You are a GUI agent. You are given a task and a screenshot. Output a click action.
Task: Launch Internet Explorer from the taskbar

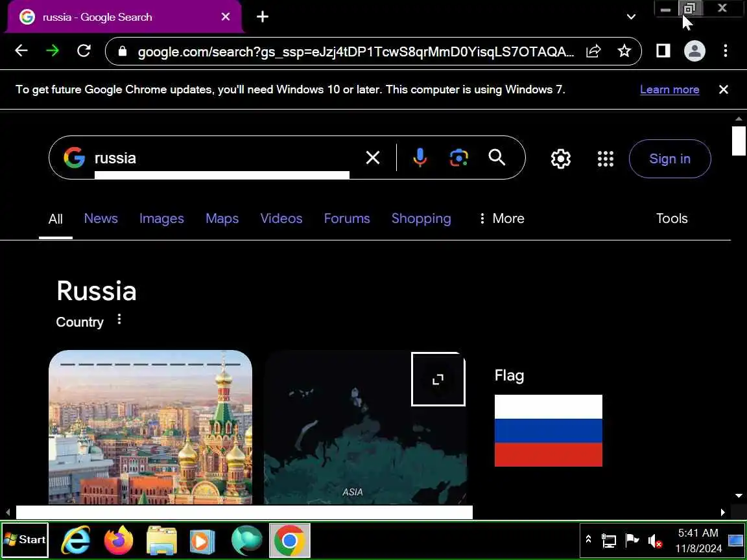click(76, 540)
